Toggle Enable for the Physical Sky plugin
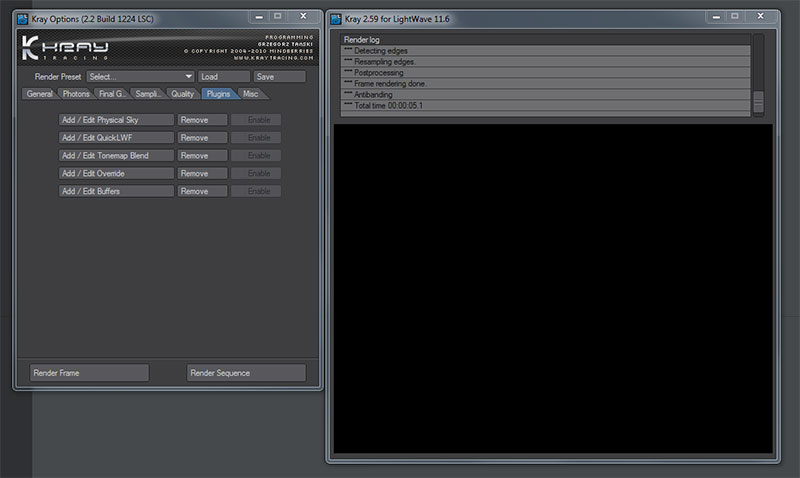Image resolution: width=800 pixels, height=478 pixels. 256,120
